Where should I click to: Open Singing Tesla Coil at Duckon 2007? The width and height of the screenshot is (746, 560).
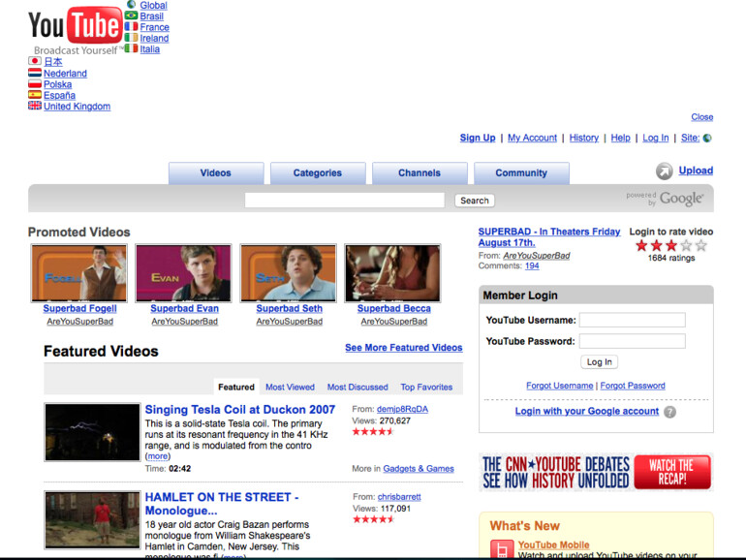pyautogui.click(x=240, y=409)
